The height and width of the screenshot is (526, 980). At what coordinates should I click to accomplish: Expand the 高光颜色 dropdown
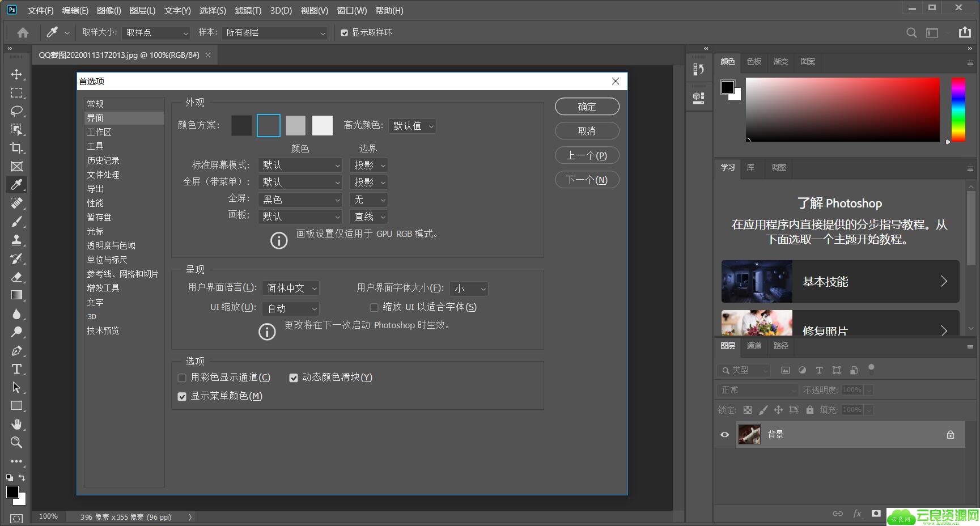click(412, 126)
